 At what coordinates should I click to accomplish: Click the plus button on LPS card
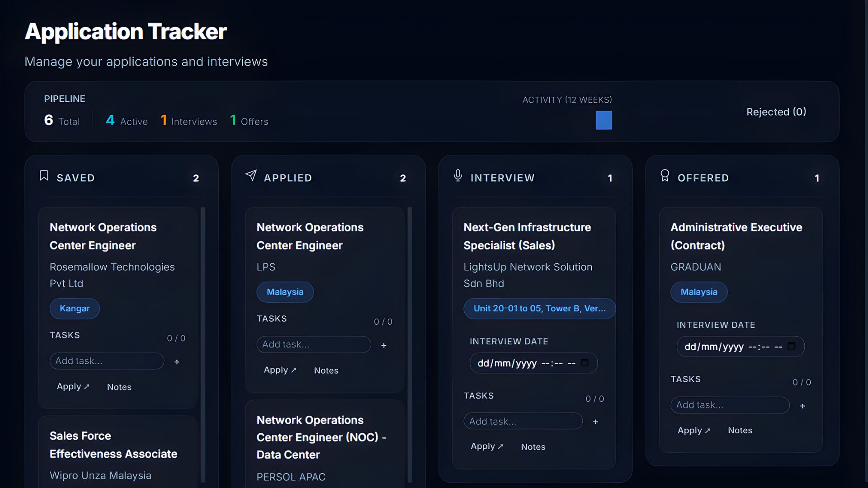pyautogui.click(x=384, y=345)
